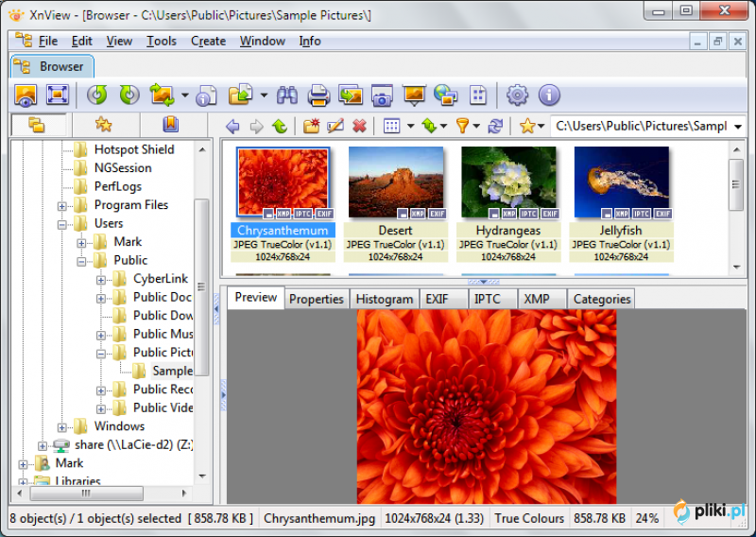Click the rename pencil icon
Screen dimensions: 756x537
tap(335, 127)
